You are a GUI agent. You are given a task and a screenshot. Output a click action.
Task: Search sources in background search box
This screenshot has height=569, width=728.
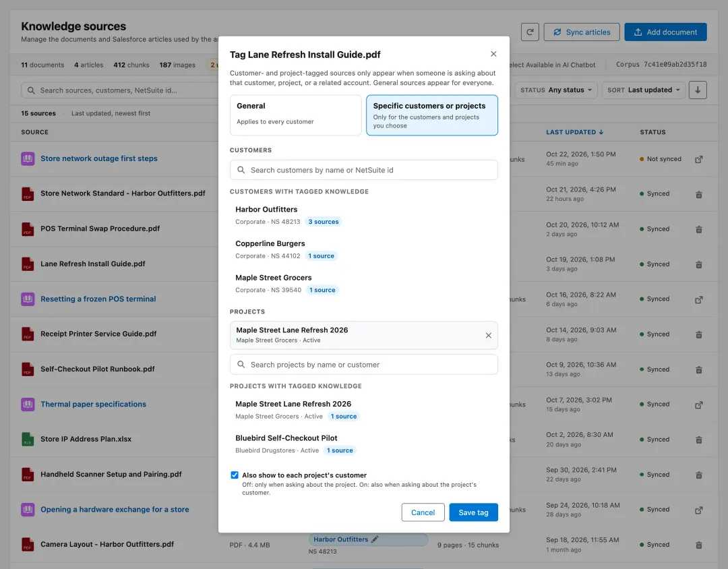(x=121, y=90)
